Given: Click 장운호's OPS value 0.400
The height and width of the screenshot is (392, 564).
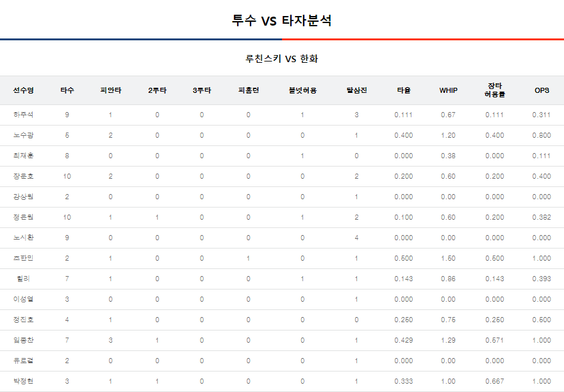Looking at the screenshot, I should pyautogui.click(x=542, y=176).
